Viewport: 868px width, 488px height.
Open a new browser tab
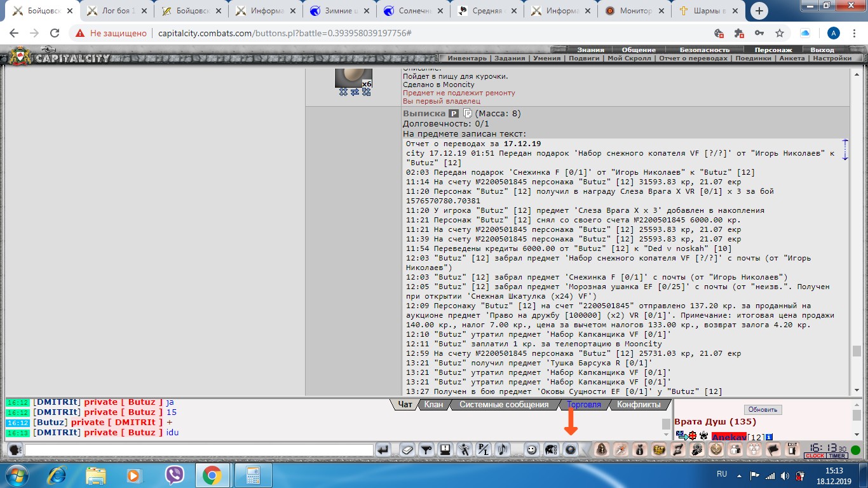pos(759,11)
